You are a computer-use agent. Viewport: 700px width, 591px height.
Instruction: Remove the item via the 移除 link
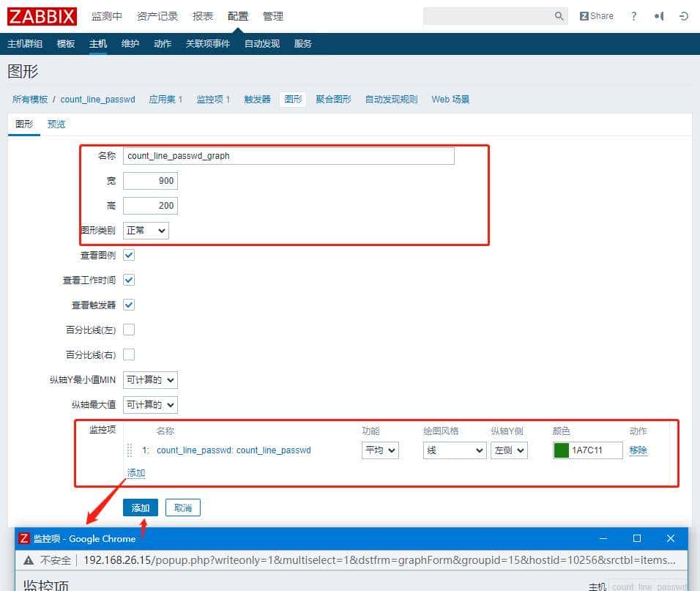pyautogui.click(x=638, y=450)
